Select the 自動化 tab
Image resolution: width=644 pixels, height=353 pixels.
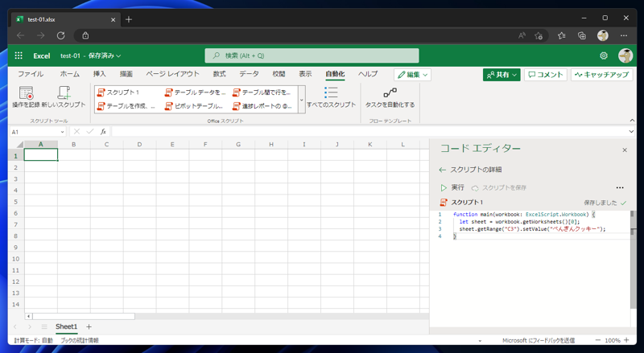tap(335, 74)
